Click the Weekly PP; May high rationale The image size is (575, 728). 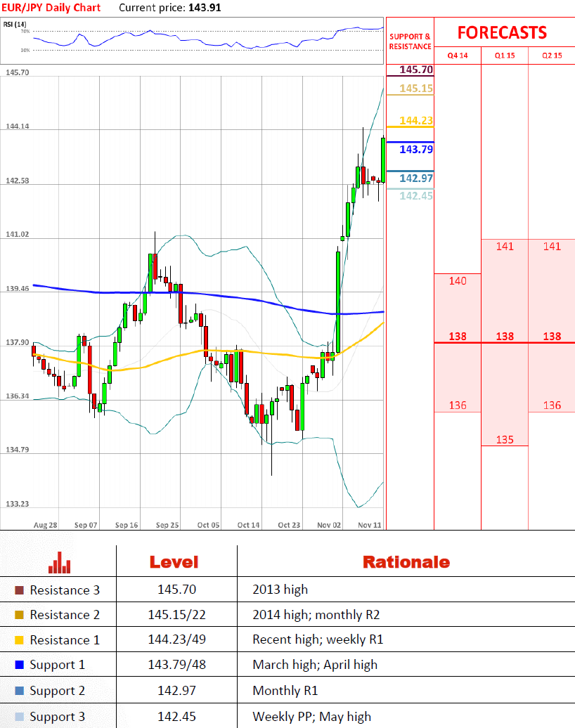pos(312,716)
